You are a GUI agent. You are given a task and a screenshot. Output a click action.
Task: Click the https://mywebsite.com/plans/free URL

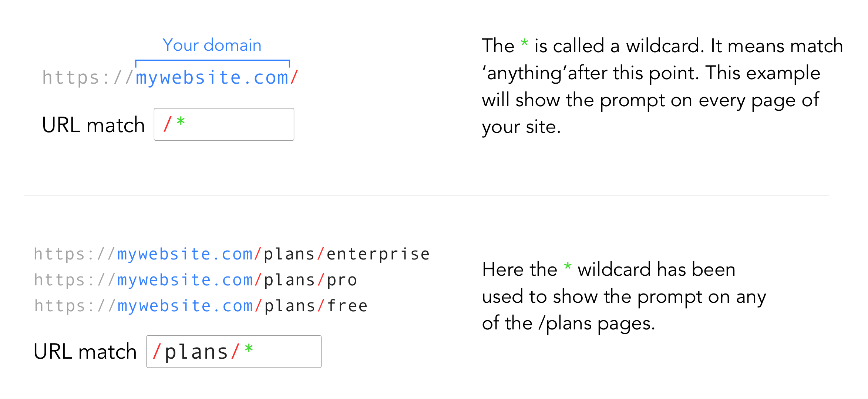pyautogui.click(x=201, y=306)
